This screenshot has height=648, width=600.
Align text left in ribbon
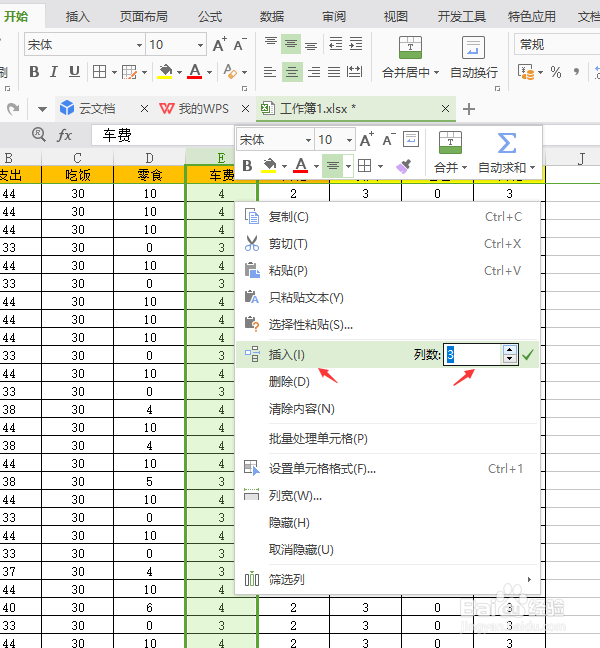[x=270, y=72]
